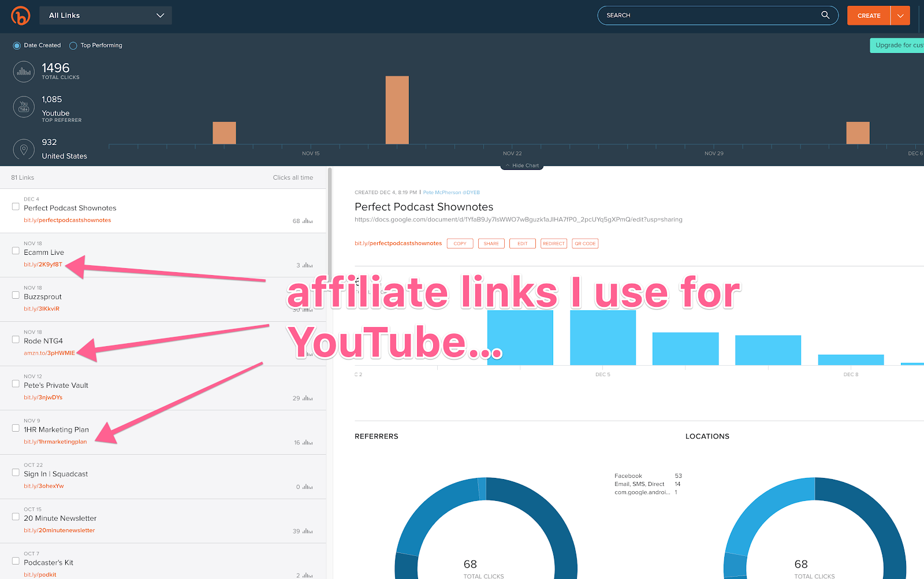Click the Dec 5 blue bar in clicks chart
This screenshot has height=579, width=924.
tap(603, 337)
